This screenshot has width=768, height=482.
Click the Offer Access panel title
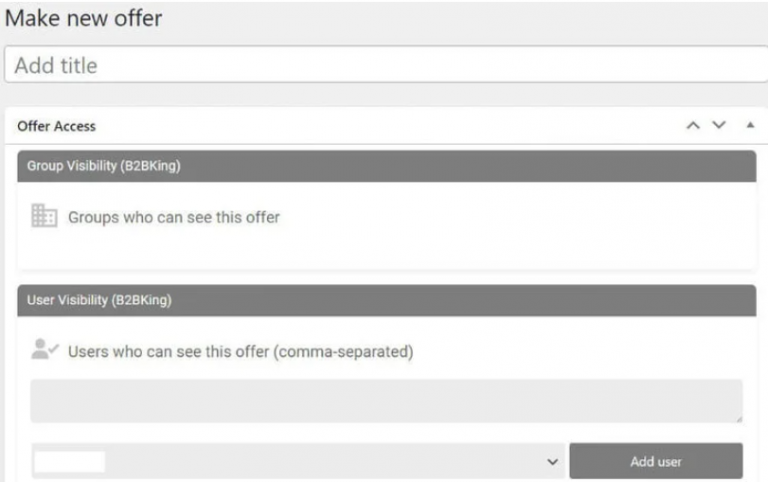tap(57, 127)
